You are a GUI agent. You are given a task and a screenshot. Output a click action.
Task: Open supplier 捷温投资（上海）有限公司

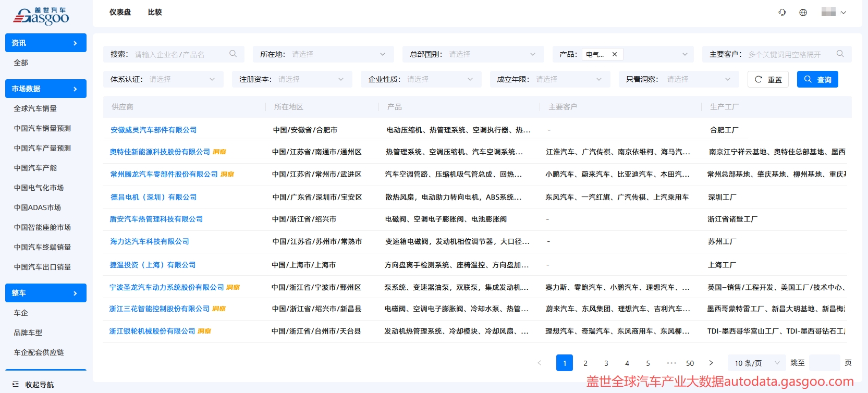[x=153, y=265]
